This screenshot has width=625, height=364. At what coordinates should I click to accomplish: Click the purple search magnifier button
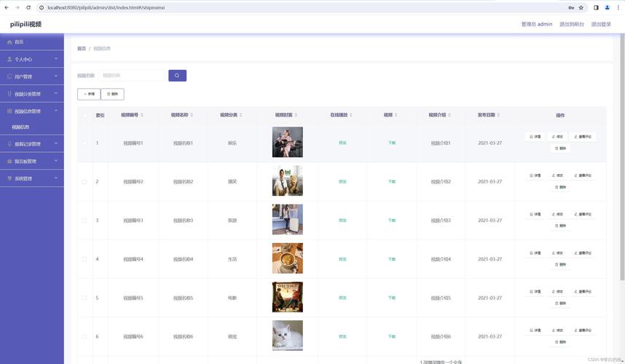(x=177, y=76)
